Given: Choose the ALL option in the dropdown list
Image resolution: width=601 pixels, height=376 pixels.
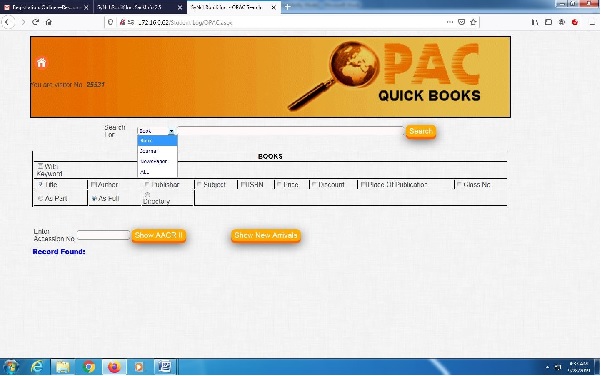Looking at the screenshot, I should click(x=157, y=172).
